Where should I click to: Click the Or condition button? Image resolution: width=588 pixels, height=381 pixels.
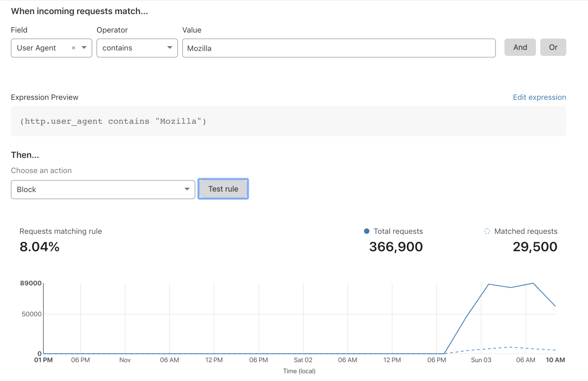tap(553, 47)
